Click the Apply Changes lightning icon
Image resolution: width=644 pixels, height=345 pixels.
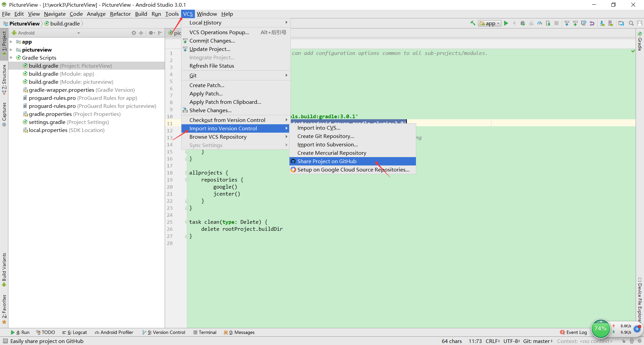point(514,23)
